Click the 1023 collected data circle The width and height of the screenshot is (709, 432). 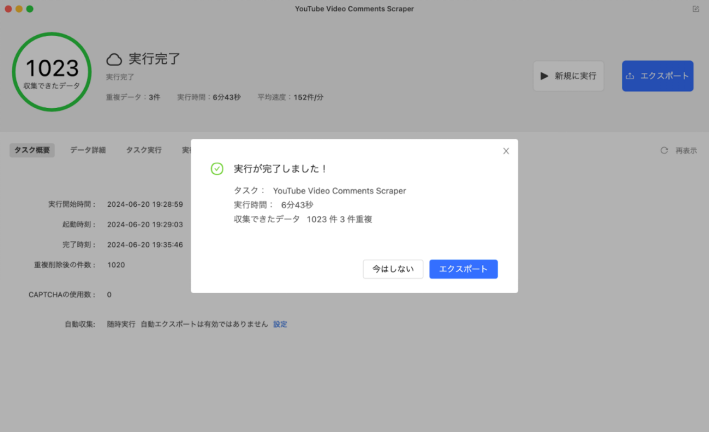click(x=52, y=71)
